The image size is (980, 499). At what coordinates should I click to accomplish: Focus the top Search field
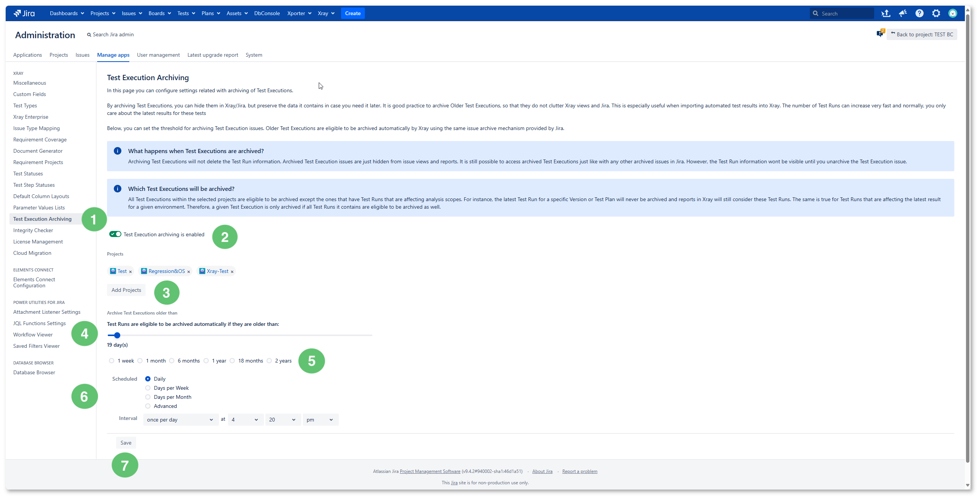(842, 13)
